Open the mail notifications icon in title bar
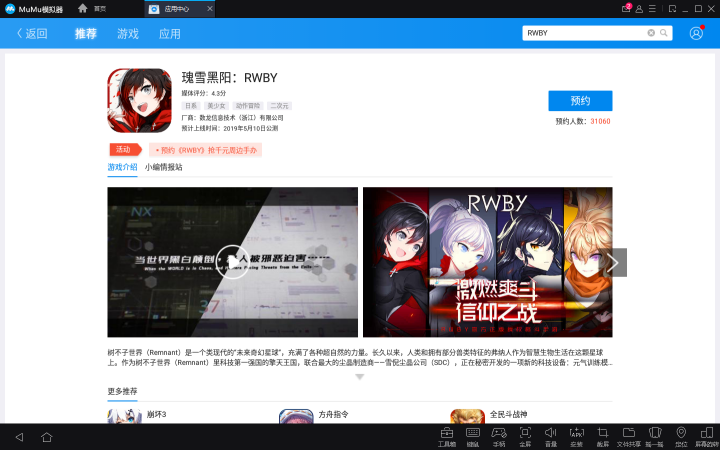This screenshot has height=450, width=720. 626,8
